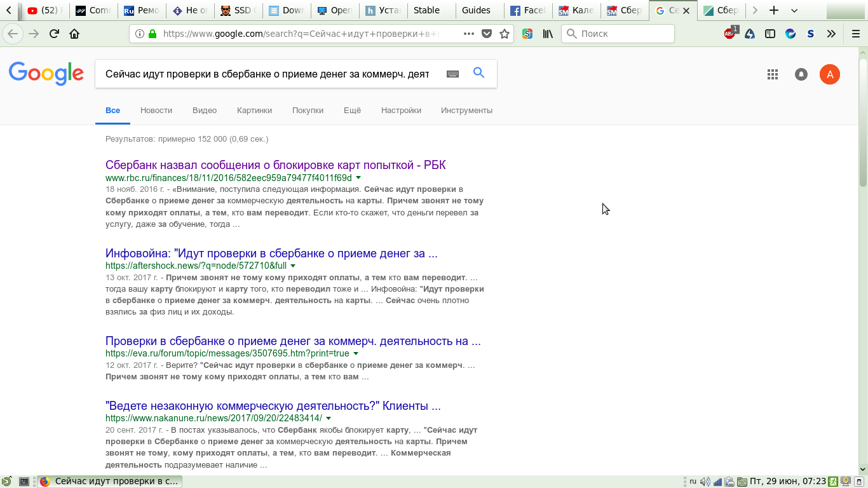Screen dimensions: 868x488
Task: Open the Google apps grid
Action: (773, 74)
